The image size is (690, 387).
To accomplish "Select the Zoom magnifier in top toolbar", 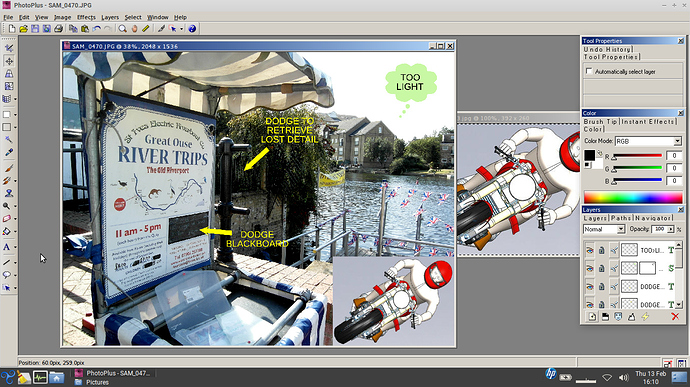I will click(x=122, y=29).
